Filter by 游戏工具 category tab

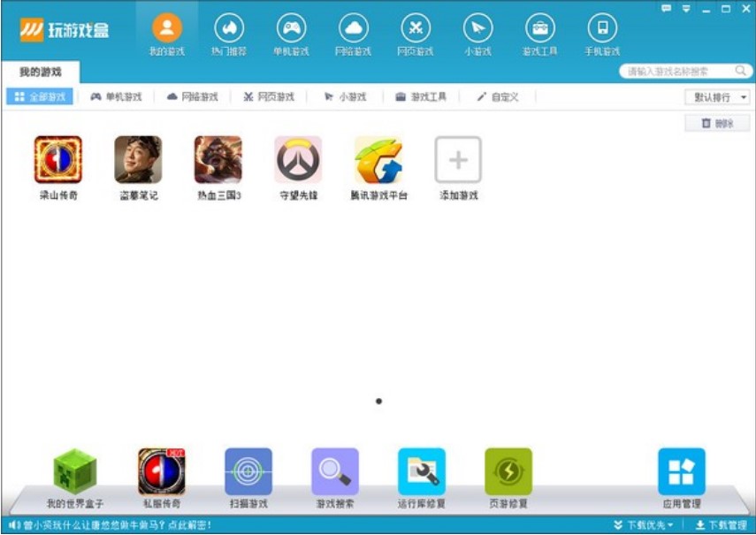click(421, 97)
